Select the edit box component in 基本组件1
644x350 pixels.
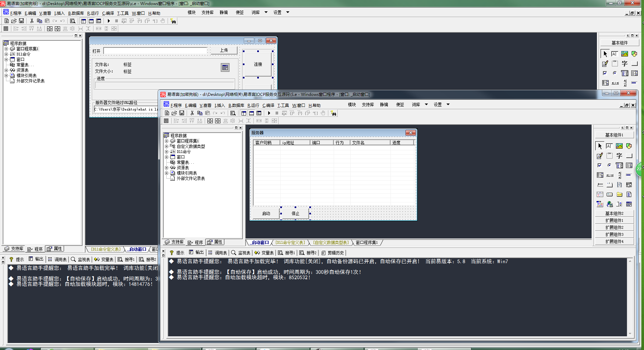point(610,146)
